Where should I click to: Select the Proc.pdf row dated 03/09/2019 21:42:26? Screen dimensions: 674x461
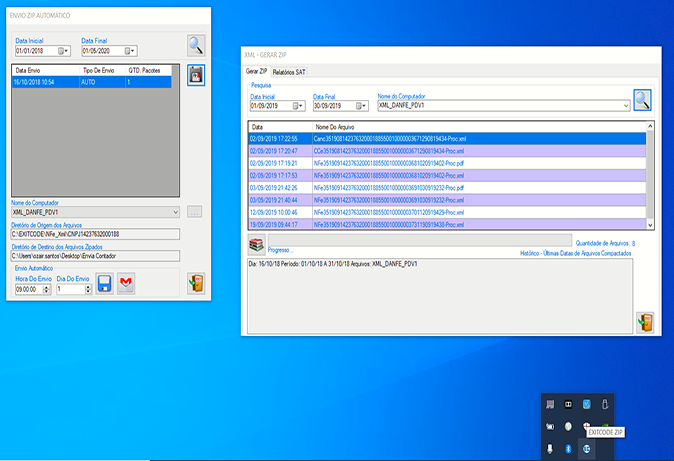coord(447,188)
